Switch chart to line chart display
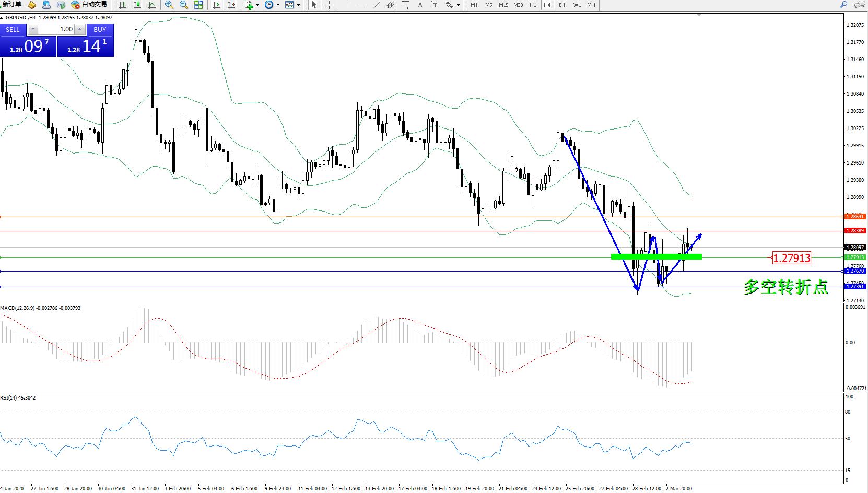The image size is (868, 493). pos(152,5)
